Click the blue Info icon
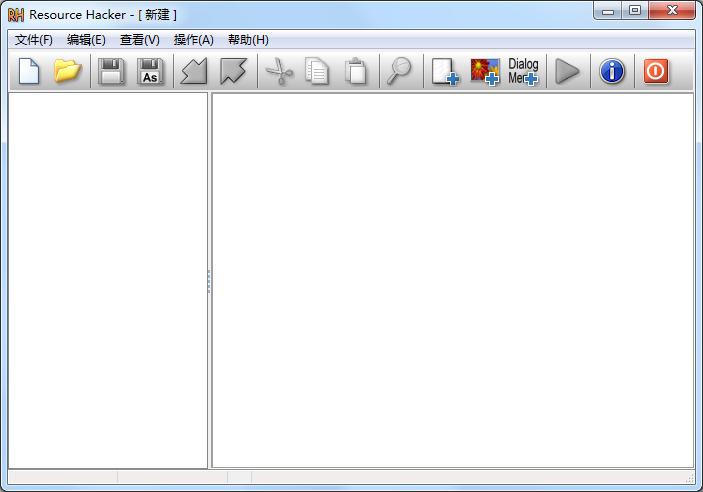 (612, 71)
